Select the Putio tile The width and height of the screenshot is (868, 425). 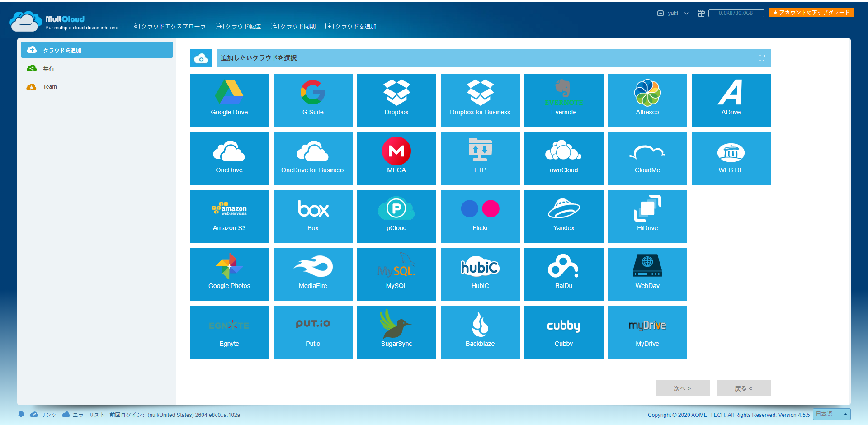pos(313,332)
